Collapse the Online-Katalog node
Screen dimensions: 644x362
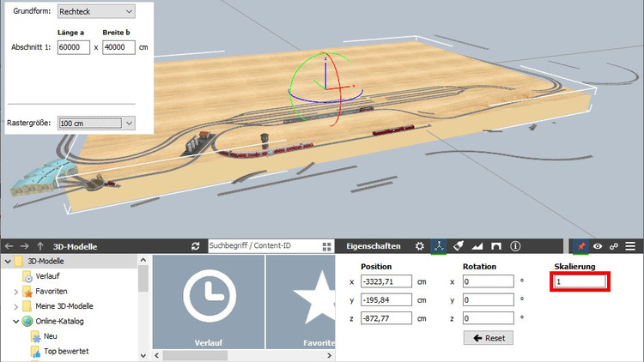16,322
